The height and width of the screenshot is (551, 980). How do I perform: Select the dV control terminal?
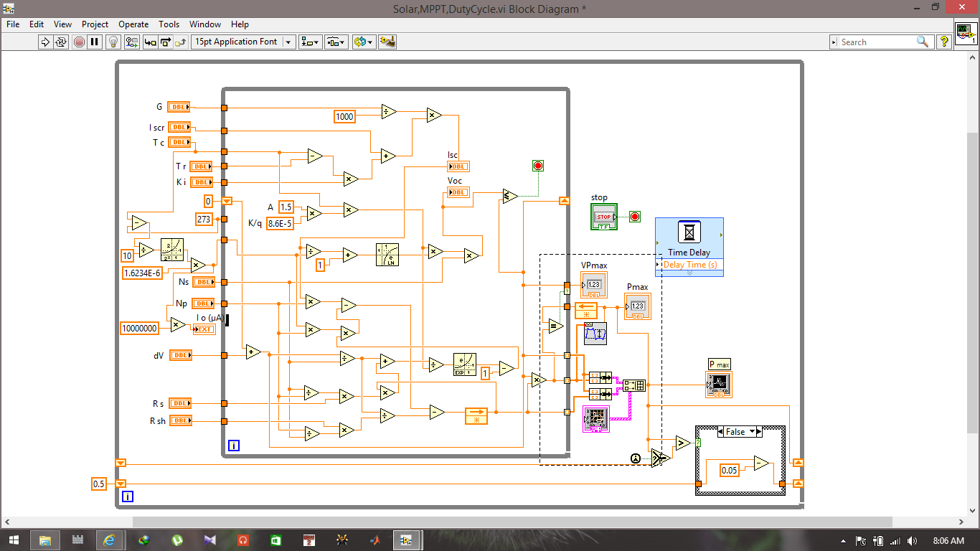[180, 354]
